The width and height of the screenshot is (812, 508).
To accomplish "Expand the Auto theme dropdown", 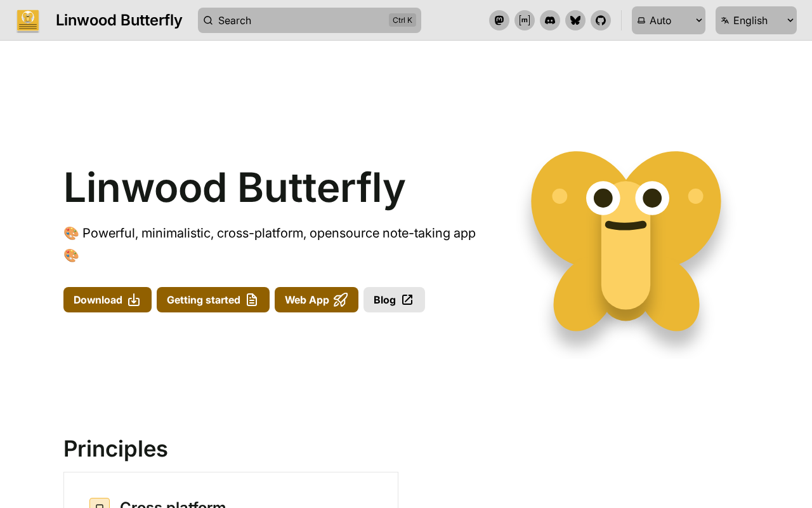I will [668, 20].
